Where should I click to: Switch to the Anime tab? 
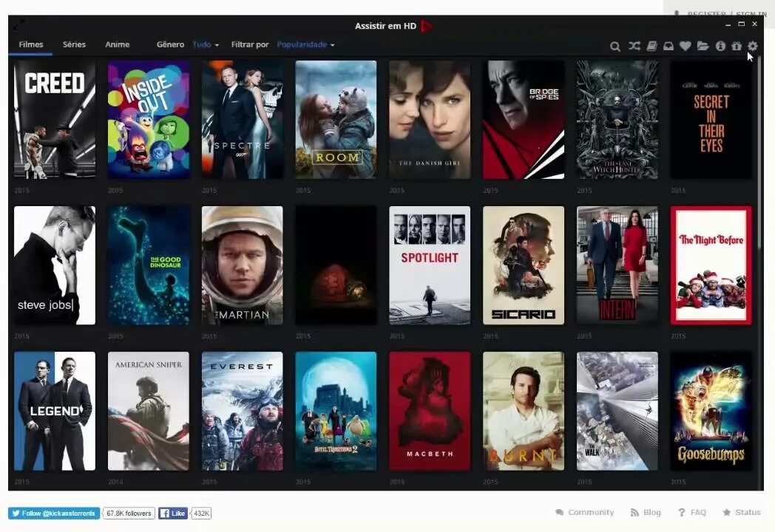tap(117, 44)
